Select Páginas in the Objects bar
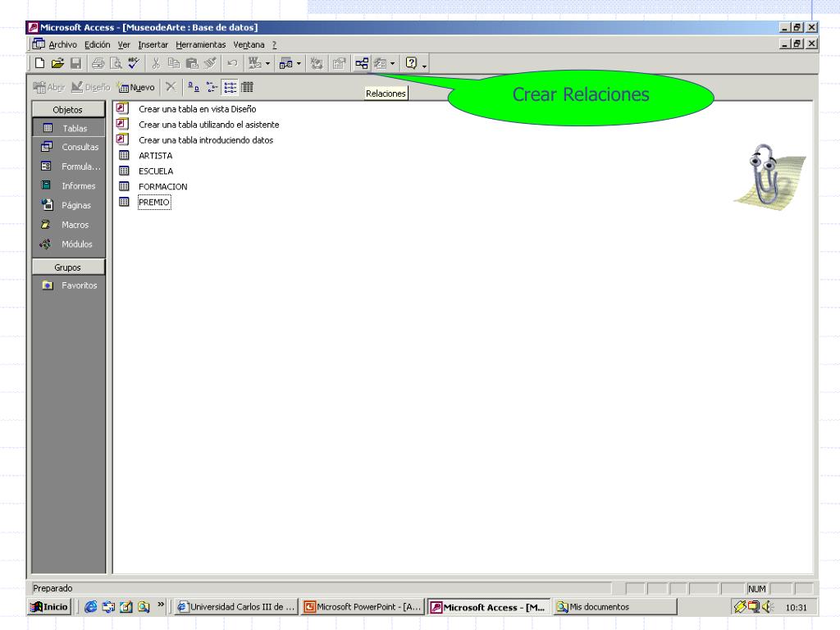The height and width of the screenshot is (630, 840). coord(68,204)
